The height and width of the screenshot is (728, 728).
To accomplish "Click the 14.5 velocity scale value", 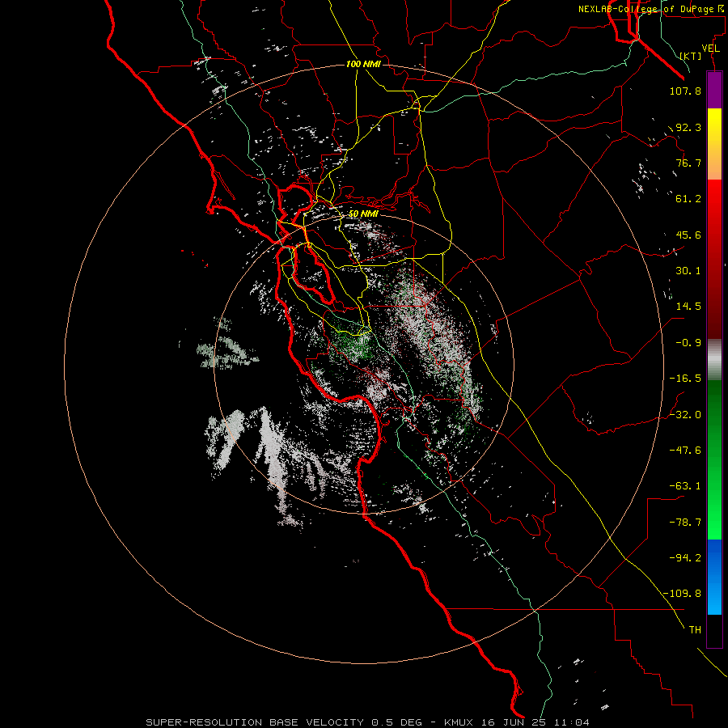I will (x=688, y=307).
